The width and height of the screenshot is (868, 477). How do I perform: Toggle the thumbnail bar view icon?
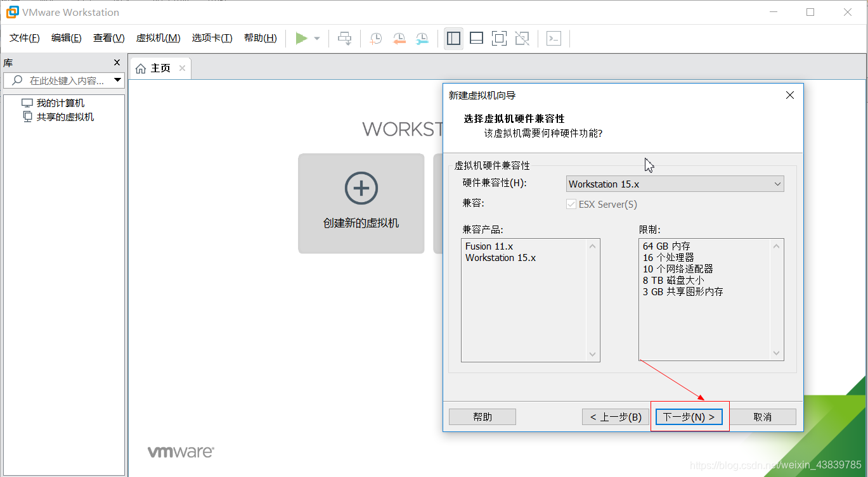[x=476, y=39]
